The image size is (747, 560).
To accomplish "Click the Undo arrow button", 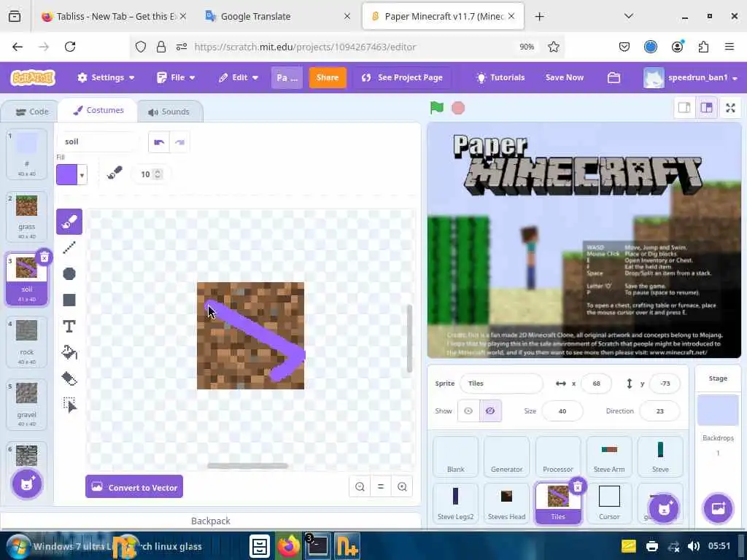I will 158,142.
